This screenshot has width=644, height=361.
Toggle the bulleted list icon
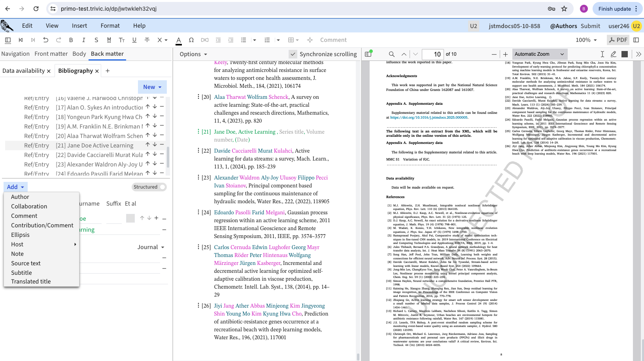(244, 40)
